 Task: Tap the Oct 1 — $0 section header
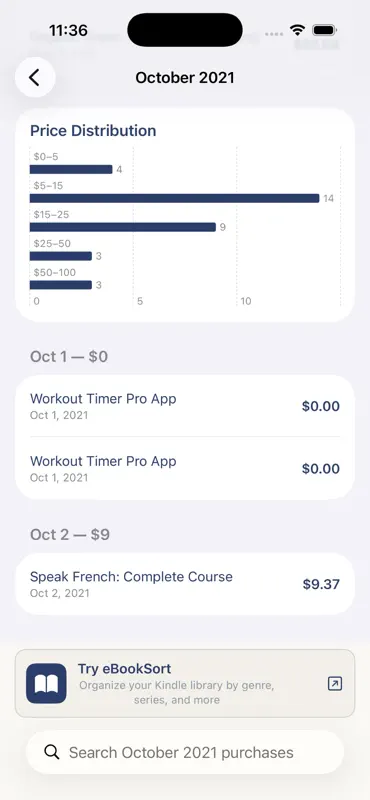click(69, 357)
